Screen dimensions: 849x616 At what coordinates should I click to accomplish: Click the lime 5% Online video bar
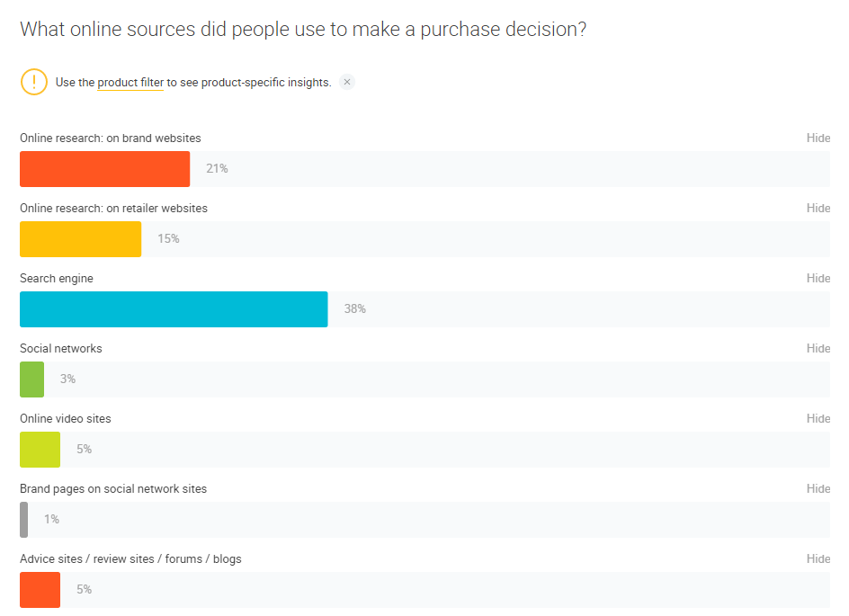tap(40, 450)
